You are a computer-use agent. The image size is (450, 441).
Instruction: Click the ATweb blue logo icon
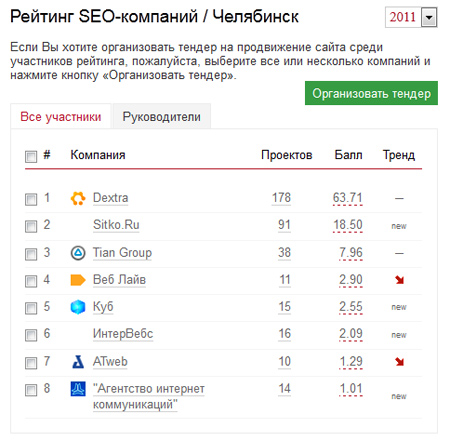(x=78, y=362)
